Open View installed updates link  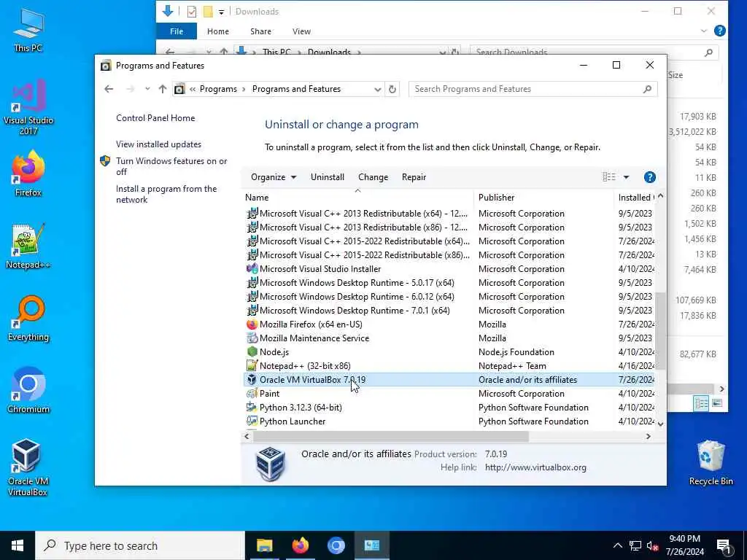pos(158,144)
